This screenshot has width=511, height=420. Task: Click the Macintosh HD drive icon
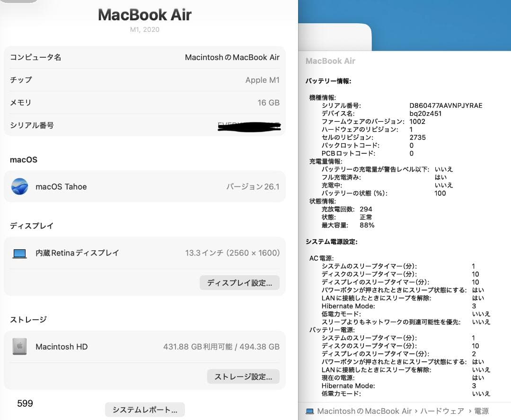tap(19, 346)
